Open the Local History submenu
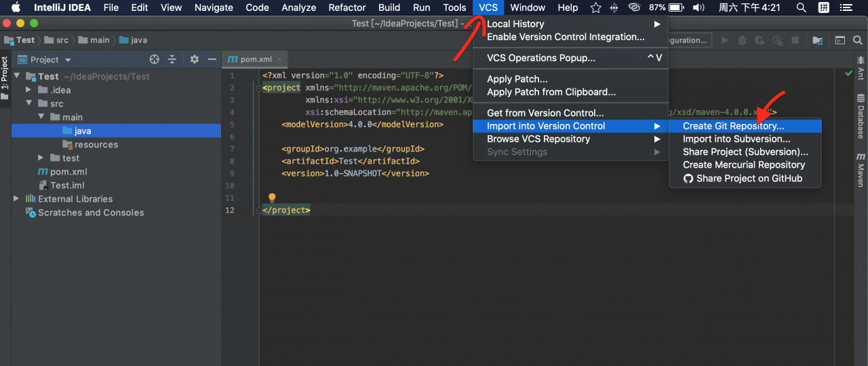Image resolution: width=868 pixels, height=366 pixels. [570, 24]
